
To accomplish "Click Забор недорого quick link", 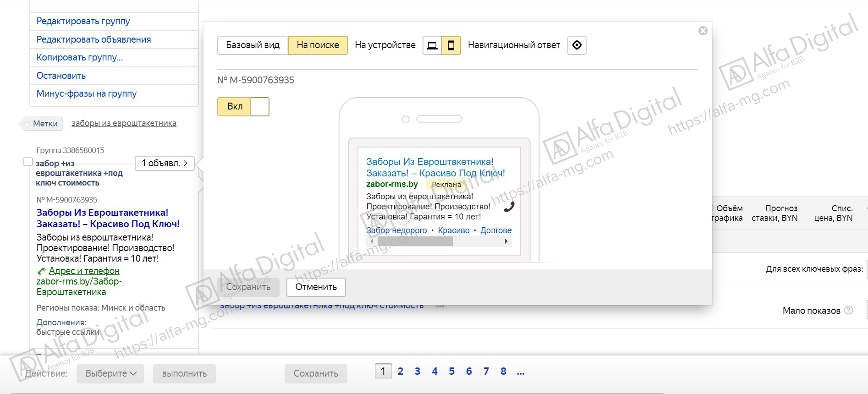I will [396, 230].
